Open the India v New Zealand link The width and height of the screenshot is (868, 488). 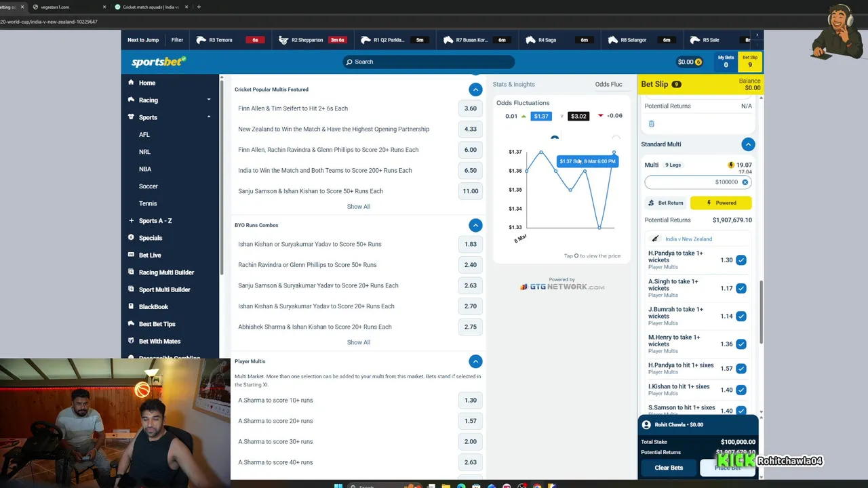pos(688,239)
